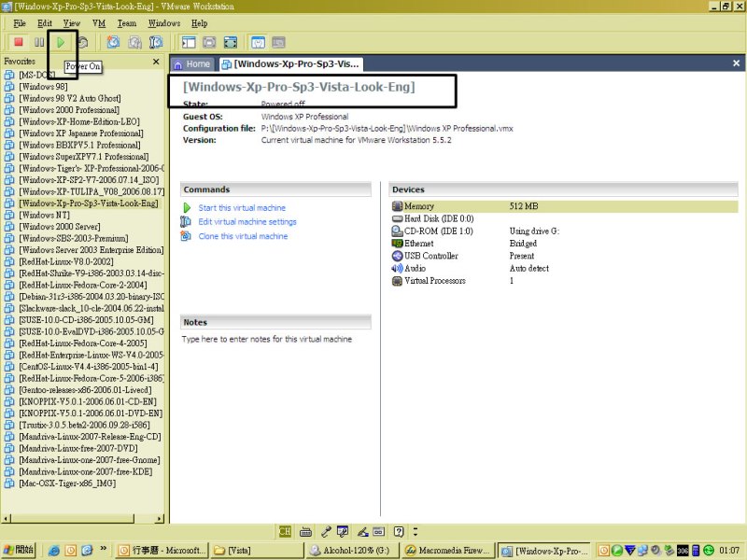Switch to Alcohol-120% (G:) taskbar item
The image size is (747, 560).
tap(352, 551)
